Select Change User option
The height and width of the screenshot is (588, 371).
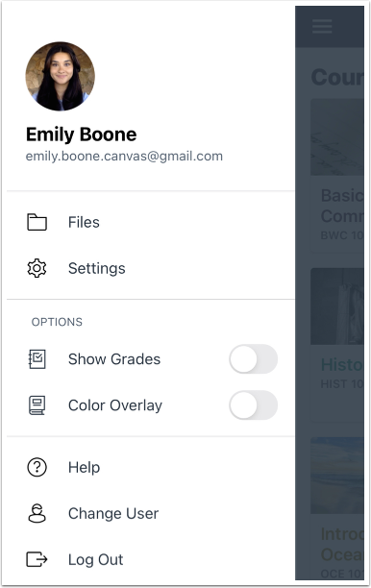(x=151, y=513)
